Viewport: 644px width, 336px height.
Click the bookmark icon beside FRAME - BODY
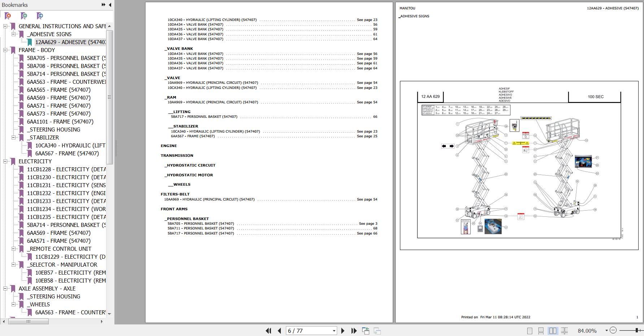13,50
